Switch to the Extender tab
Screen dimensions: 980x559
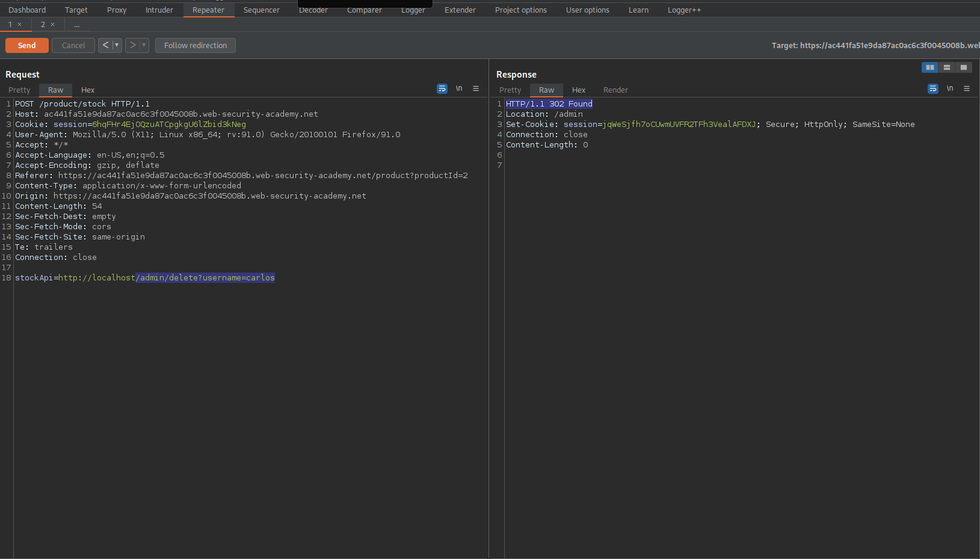click(460, 10)
